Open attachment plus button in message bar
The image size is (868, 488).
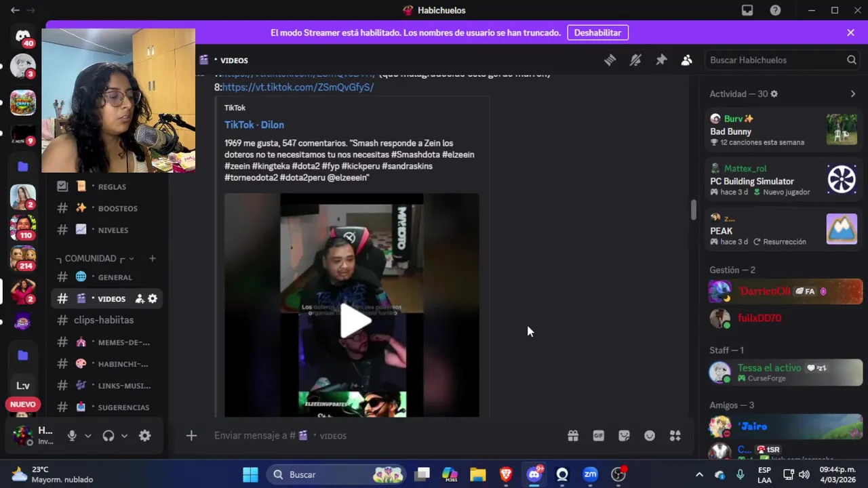pos(191,436)
